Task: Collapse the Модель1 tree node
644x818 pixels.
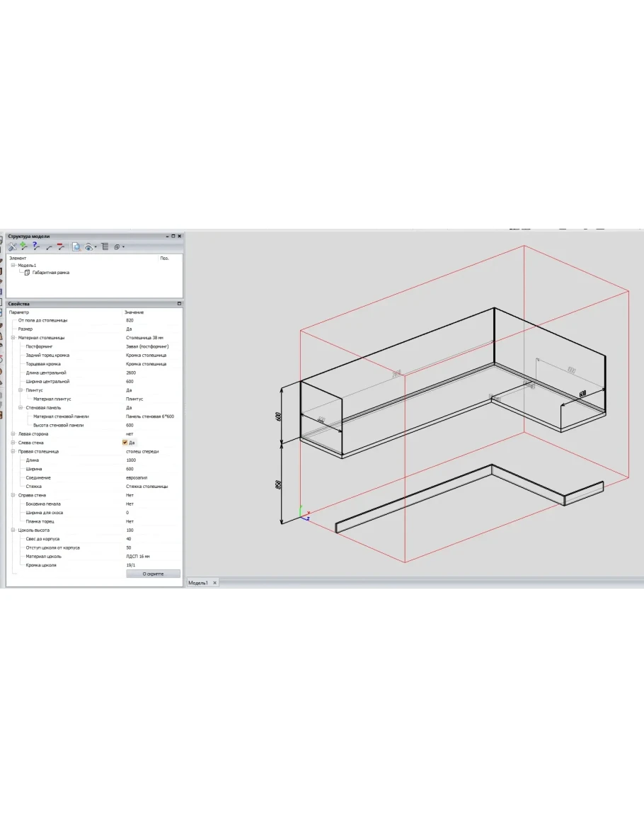Action: (13, 266)
